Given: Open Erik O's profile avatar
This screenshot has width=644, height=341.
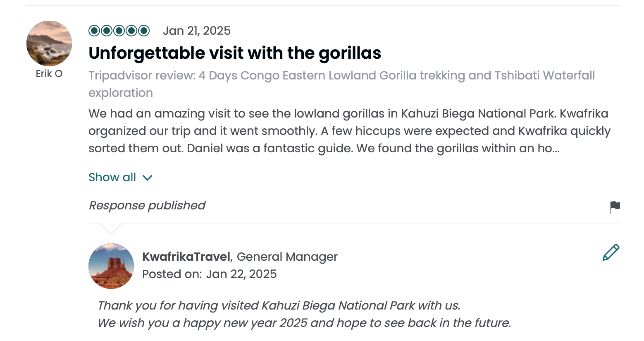Looking at the screenshot, I should pos(49,43).
